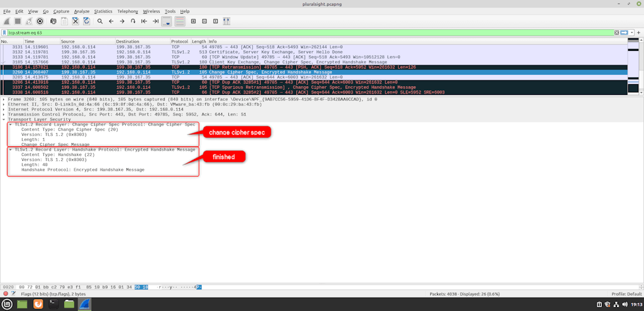Clear the display filter
This screenshot has width=644, height=311.
point(616,33)
